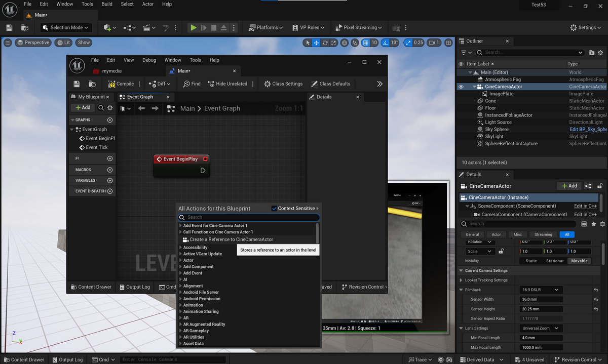Expand the Blueprint toolbar overflow chevrons
The width and height of the screenshot is (608, 364).
(x=379, y=84)
